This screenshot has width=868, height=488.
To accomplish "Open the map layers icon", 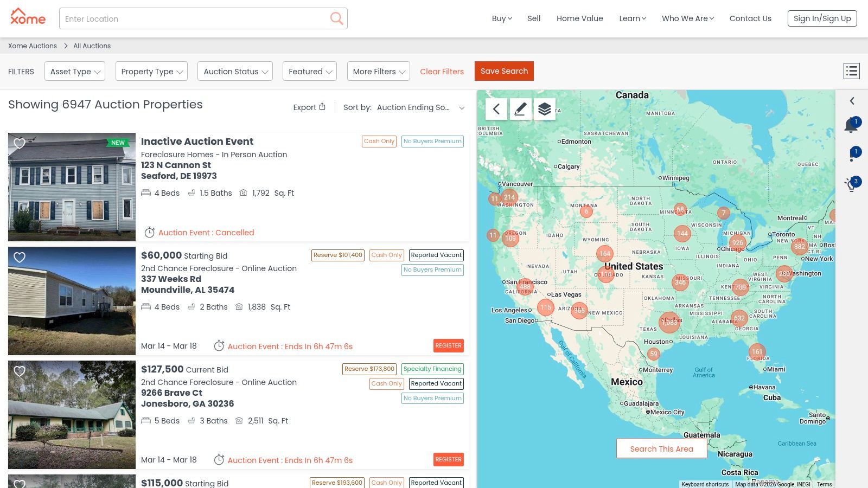I will click(545, 109).
